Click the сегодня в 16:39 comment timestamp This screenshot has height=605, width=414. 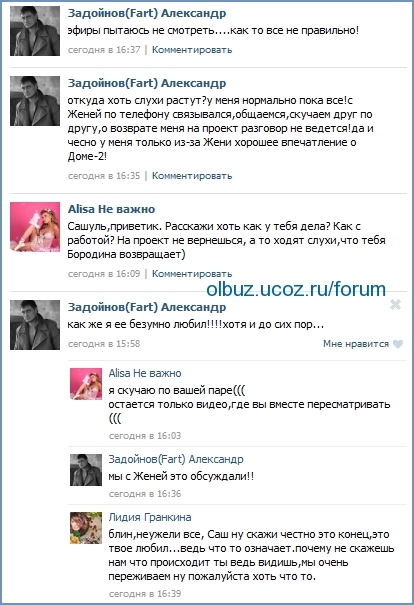coord(145,593)
